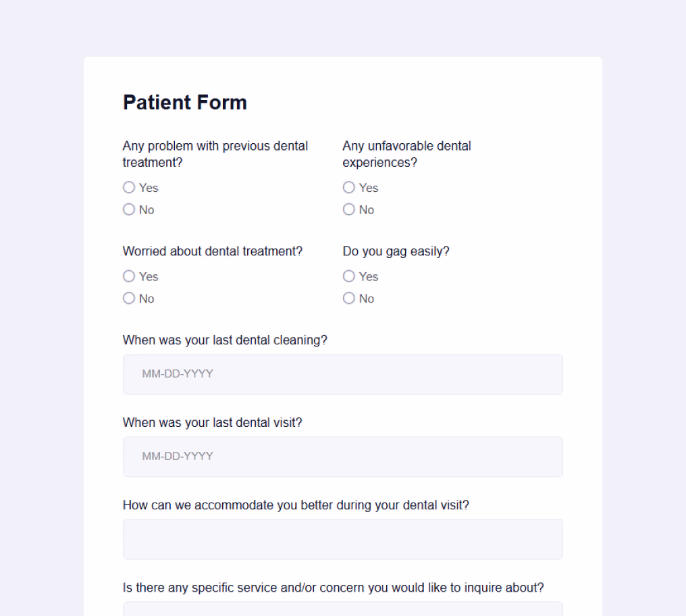
Task: Click the 'How can we accommodate you better' label
Action: (x=296, y=505)
